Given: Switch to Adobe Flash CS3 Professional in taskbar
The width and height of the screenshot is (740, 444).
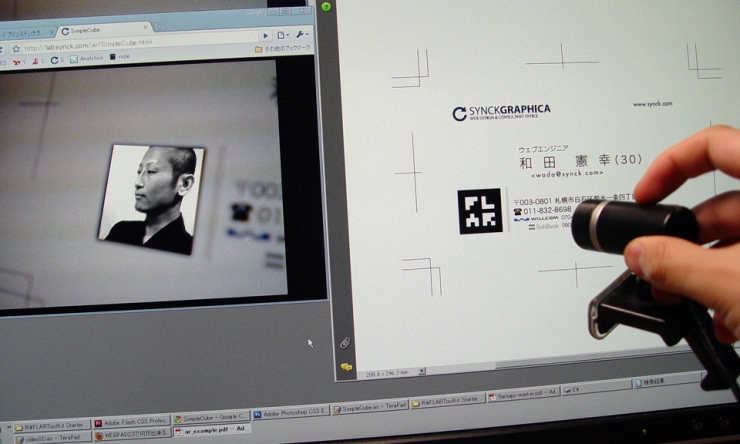Looking at the screenshot, I should click(131, 421).
